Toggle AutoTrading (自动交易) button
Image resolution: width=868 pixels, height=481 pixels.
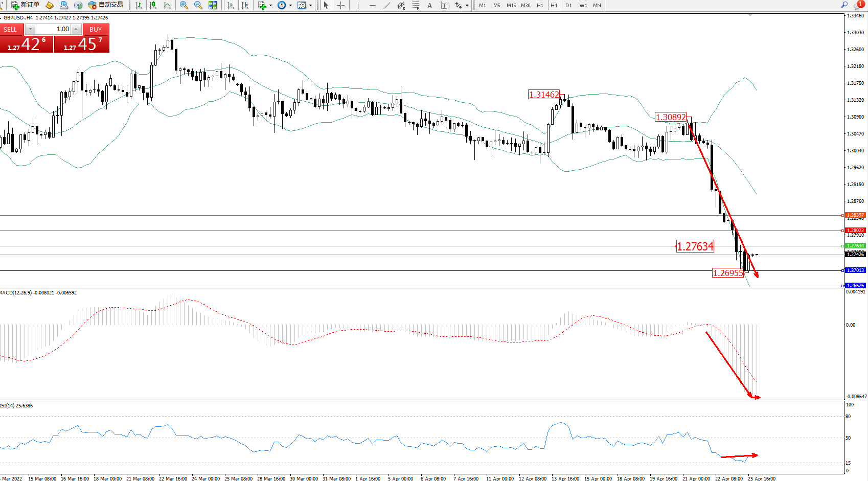106,5
